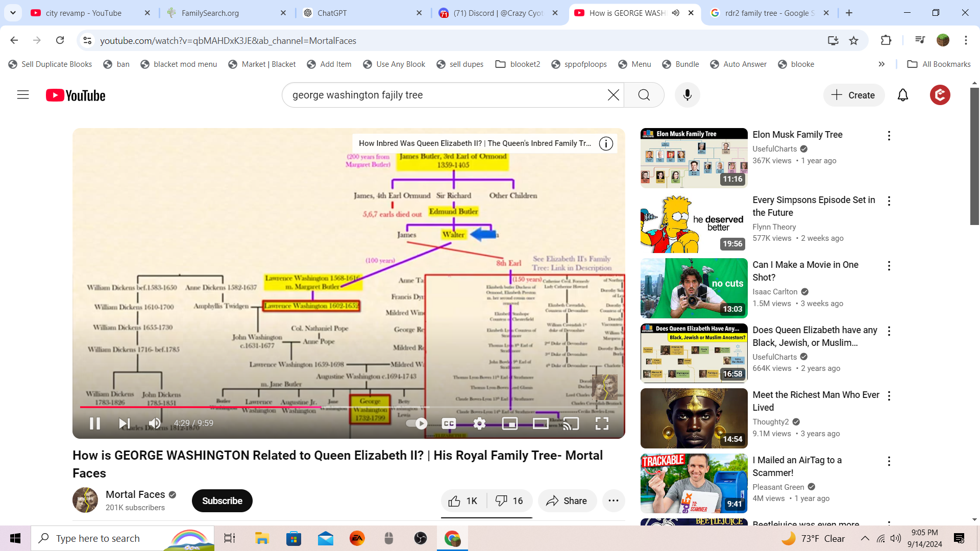Start voice search with microphone
Screen dimensions: 980x551
(687, 95)
